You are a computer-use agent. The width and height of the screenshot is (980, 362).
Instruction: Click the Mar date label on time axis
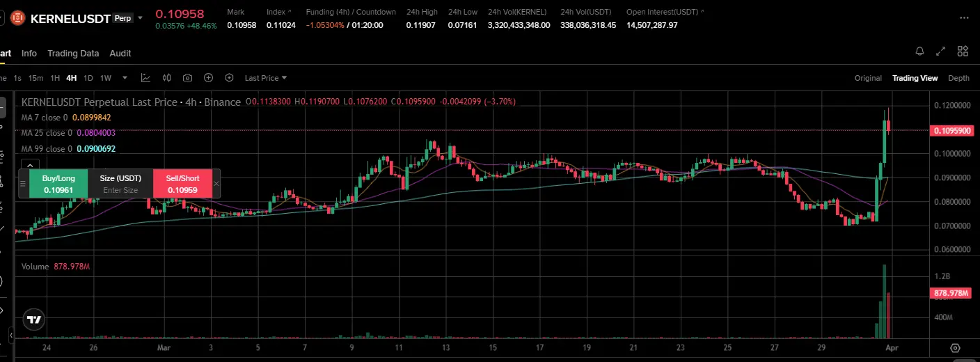164,347
